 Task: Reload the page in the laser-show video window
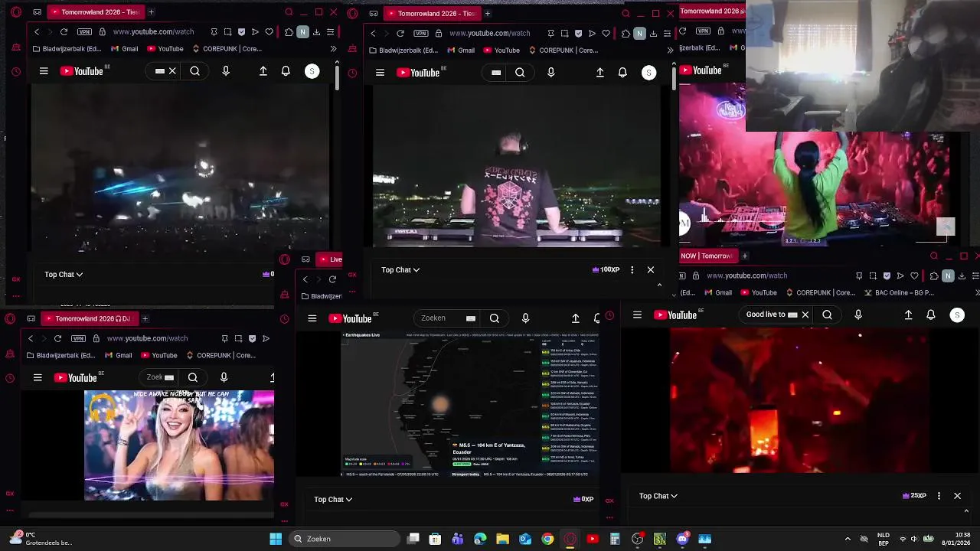click(64, 32)
